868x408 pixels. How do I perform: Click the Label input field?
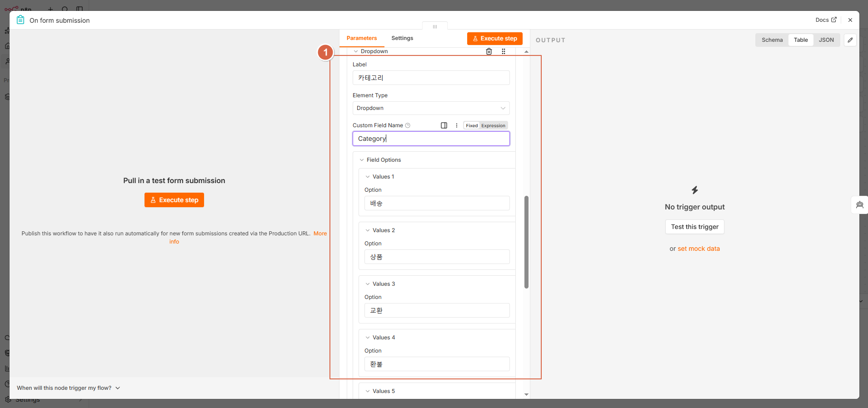[431, 78]
